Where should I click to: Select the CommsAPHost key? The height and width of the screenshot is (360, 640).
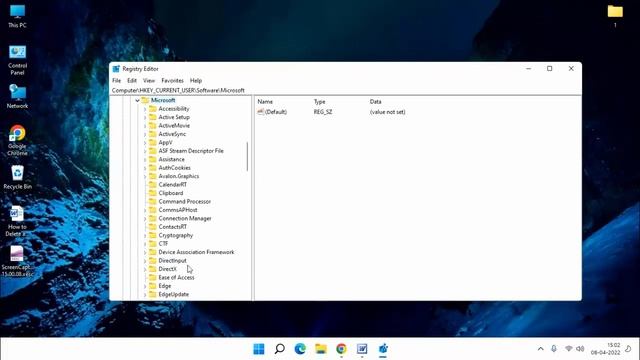click(178, 210)
